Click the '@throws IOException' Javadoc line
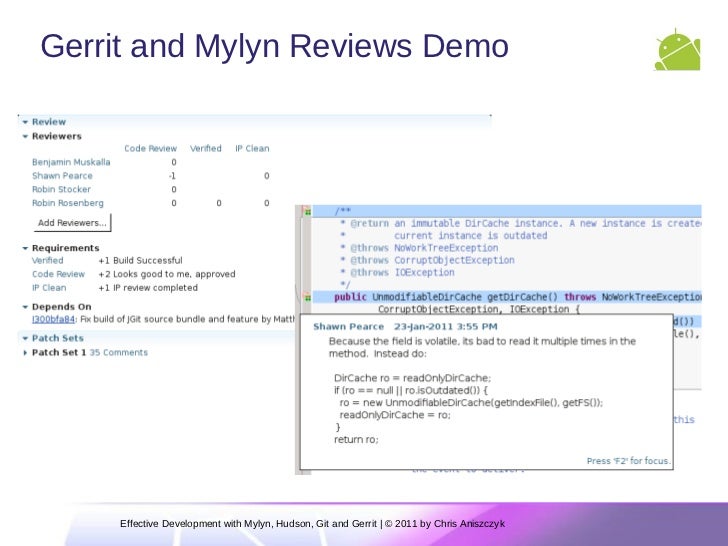 coord(397,273)
